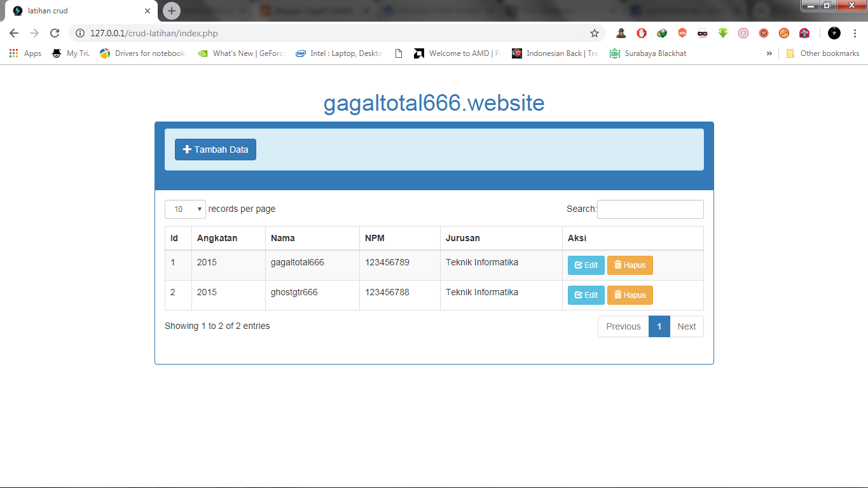The width and height of the screenshot is (868, 488).
Task: Open the Chrome three-dot menu
Action: (855, 33)
